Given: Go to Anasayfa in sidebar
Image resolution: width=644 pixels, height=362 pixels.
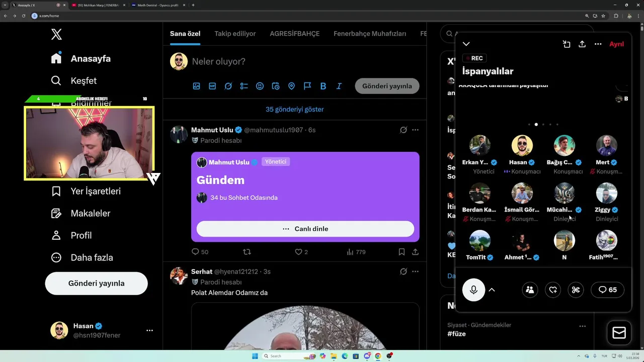Looking at the screenshot, I should tap(81, 58).
